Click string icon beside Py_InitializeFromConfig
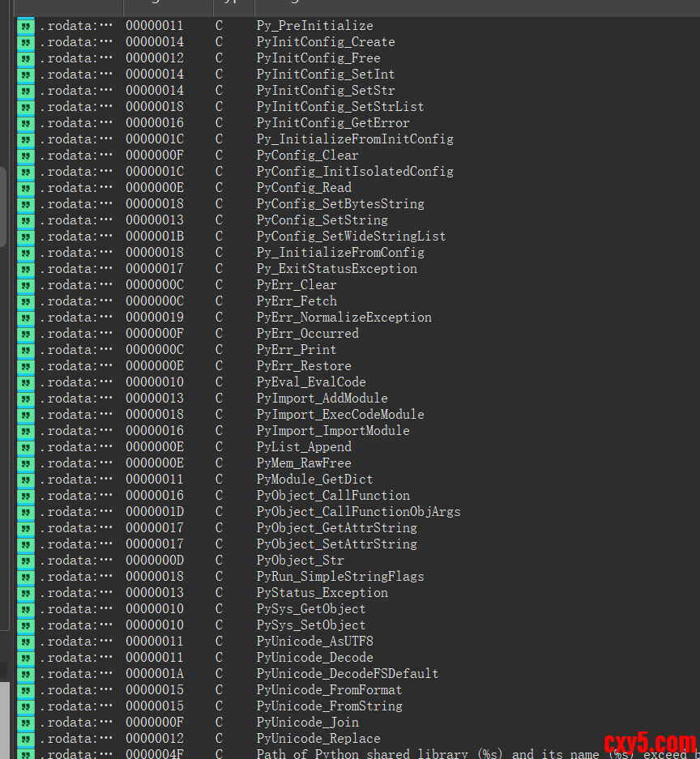700x759 pixels. tap(26, 253)
